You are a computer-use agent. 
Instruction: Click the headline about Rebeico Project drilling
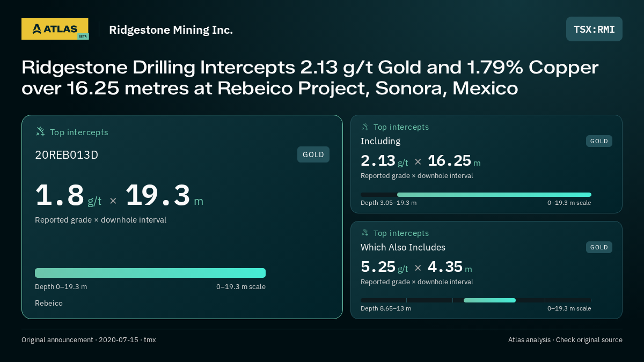coord(310,78)
